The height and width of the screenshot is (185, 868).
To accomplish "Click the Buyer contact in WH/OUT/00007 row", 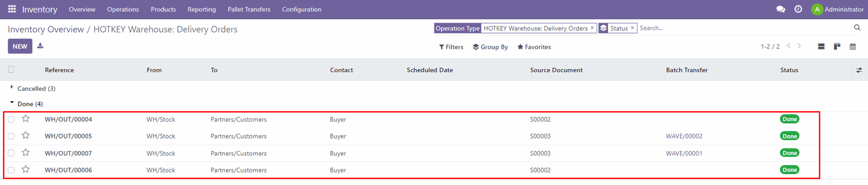I will (338, 153).
